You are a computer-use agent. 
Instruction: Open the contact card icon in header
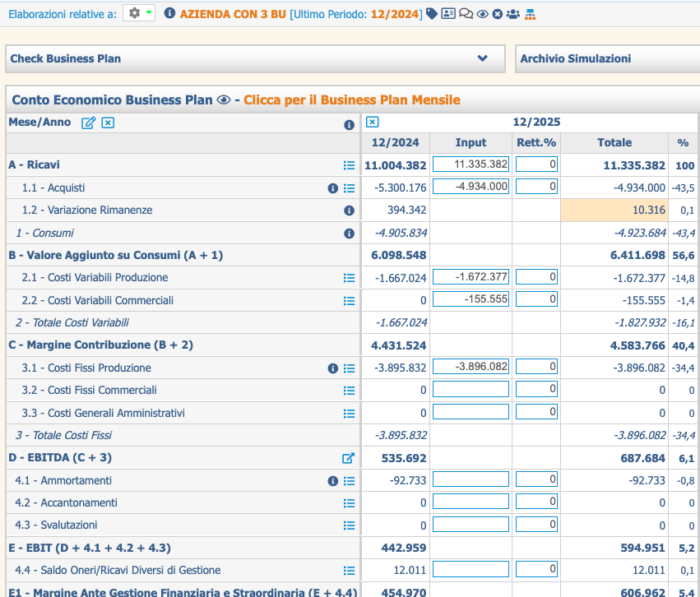(448, 14)
